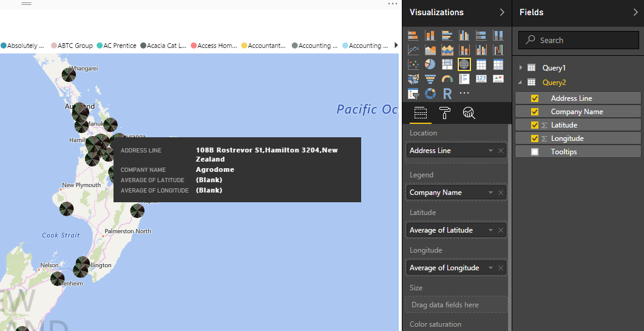Select the Stacked column chart visualization

pos(430,35)
